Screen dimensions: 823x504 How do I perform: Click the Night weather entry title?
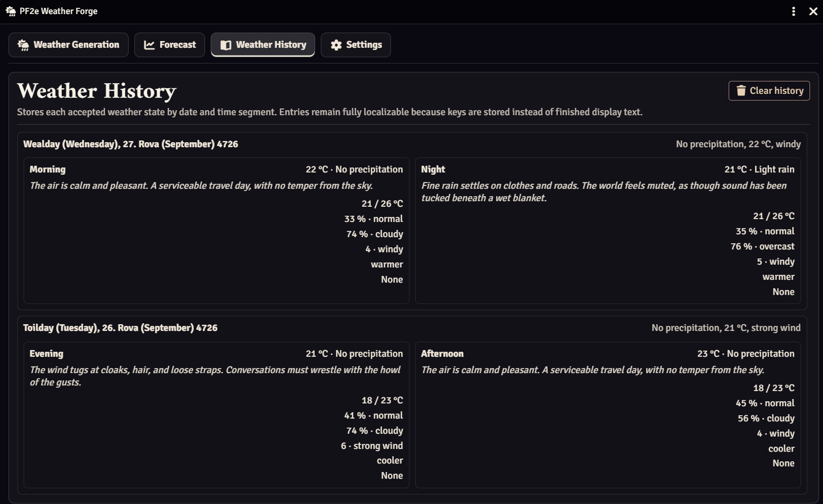click(x=433, y=169)
